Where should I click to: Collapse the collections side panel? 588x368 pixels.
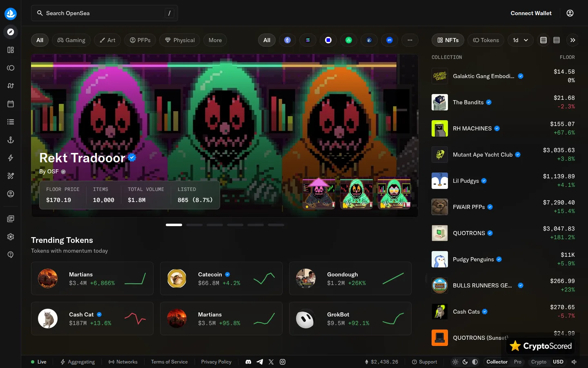(x=573, y=40)
